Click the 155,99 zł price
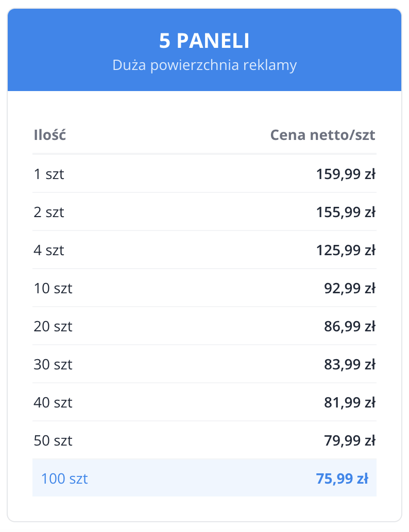The width and height of the screenshot is (409, 532). (345, 212)
